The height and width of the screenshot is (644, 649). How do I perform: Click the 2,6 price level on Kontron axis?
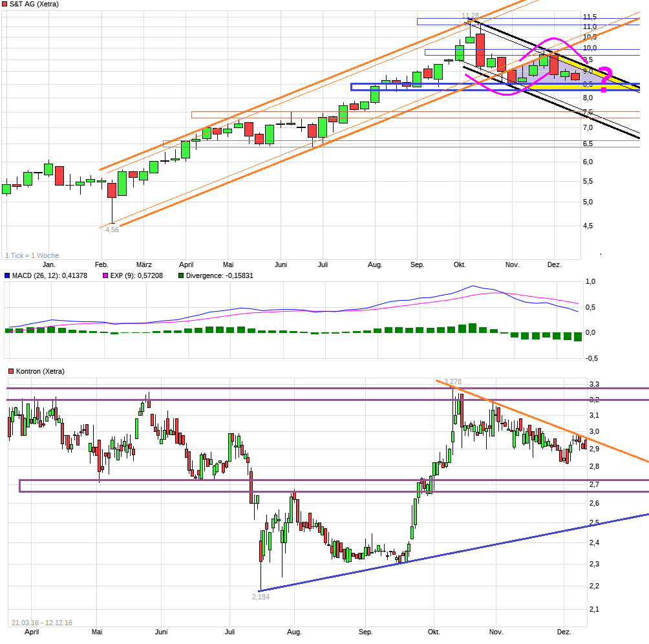coord(594,503)
